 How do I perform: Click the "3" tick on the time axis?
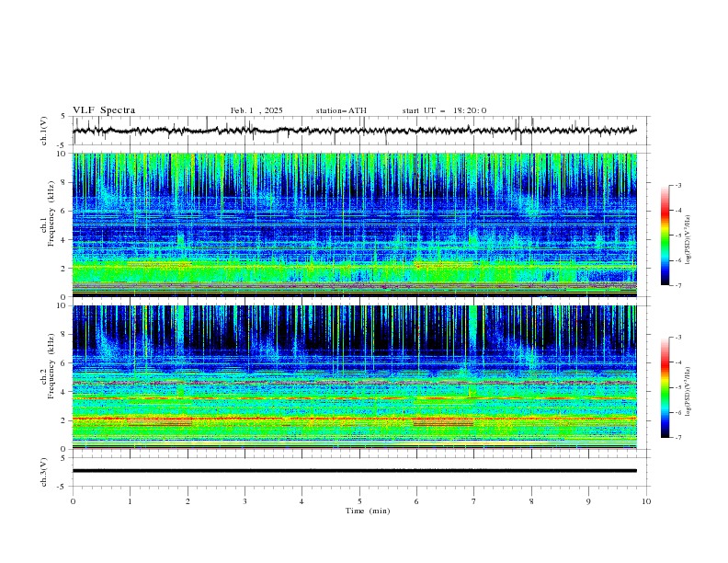click(245, 501)
